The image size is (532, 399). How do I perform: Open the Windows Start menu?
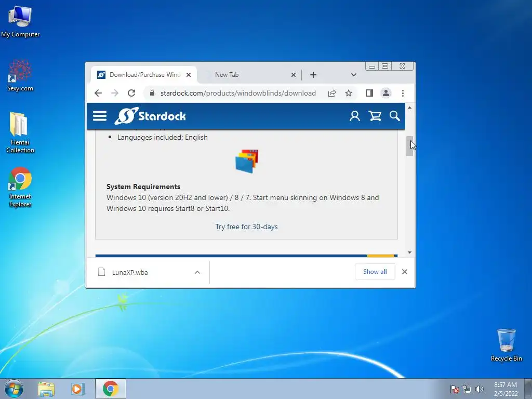click(14, 389)
